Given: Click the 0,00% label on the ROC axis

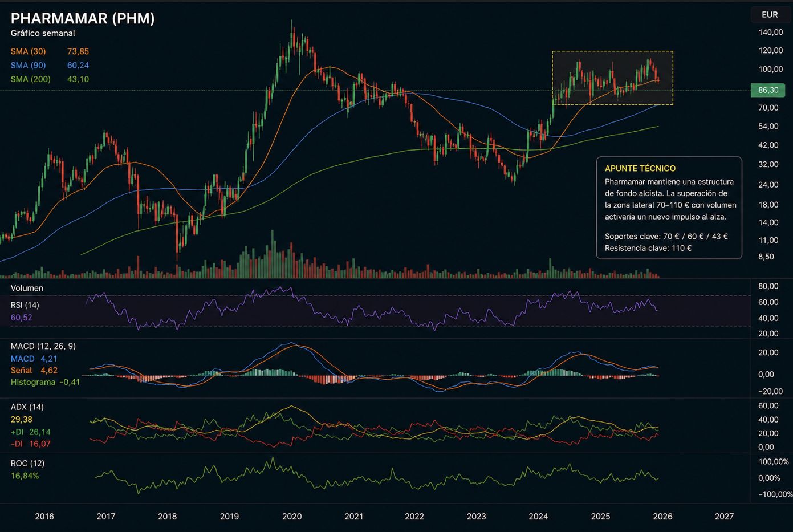Looking at the screenshot, I should 770,478.
